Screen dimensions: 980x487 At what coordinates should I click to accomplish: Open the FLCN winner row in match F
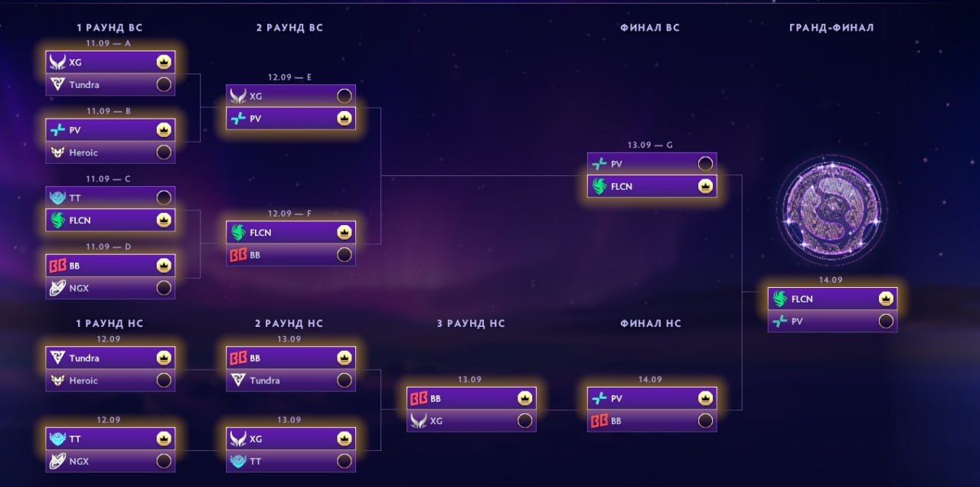click(x=291, y=232)
